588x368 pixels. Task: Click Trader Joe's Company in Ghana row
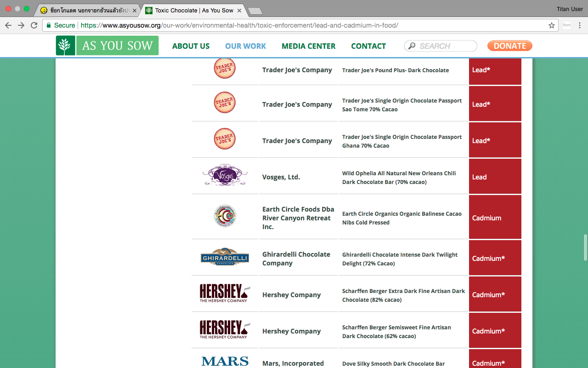[x=297, y=141]
